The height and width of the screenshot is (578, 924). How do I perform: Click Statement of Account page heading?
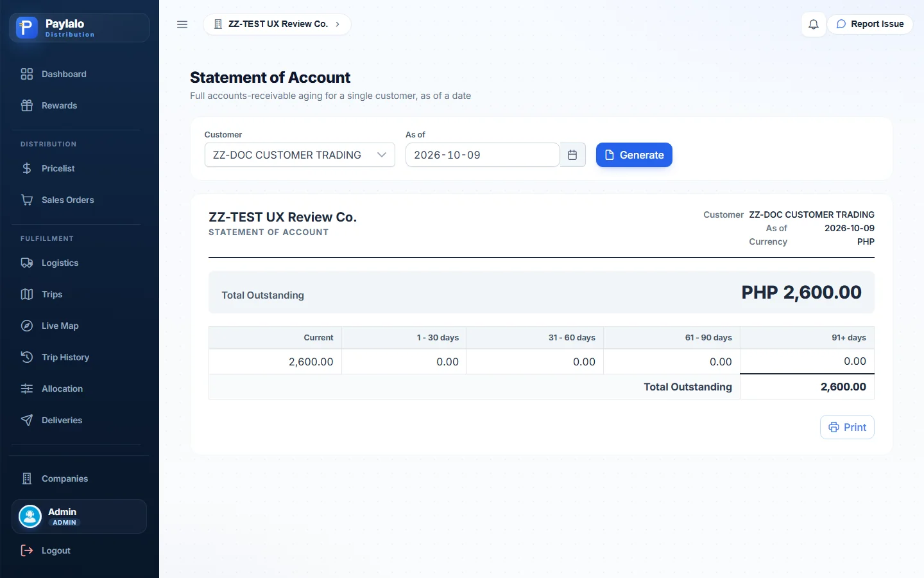coord(270,78)
